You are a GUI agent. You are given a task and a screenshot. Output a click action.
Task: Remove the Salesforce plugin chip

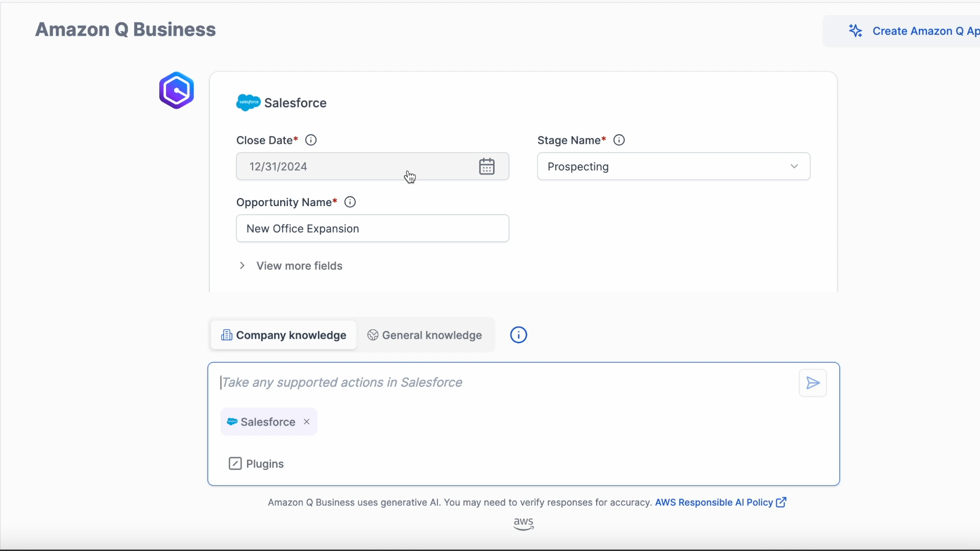[x=307, y=422]
